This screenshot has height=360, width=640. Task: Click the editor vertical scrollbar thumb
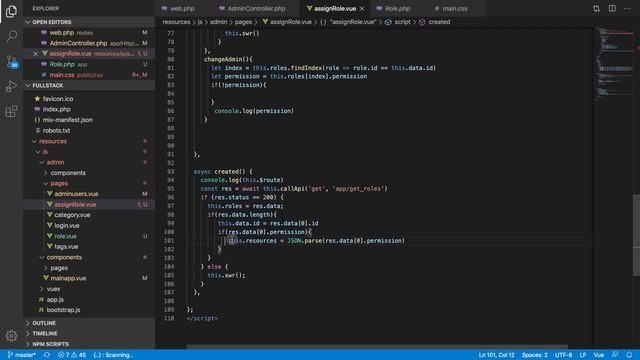coord(636,236)
